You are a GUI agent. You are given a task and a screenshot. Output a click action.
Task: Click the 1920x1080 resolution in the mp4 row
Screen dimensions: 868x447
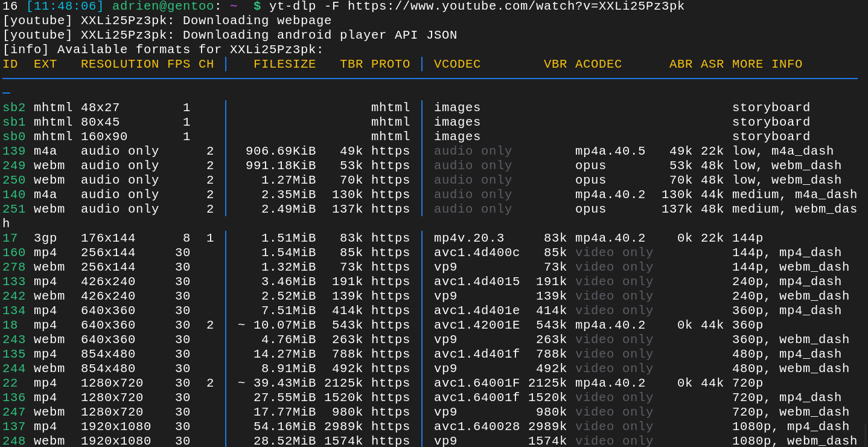tap(116, 426)
